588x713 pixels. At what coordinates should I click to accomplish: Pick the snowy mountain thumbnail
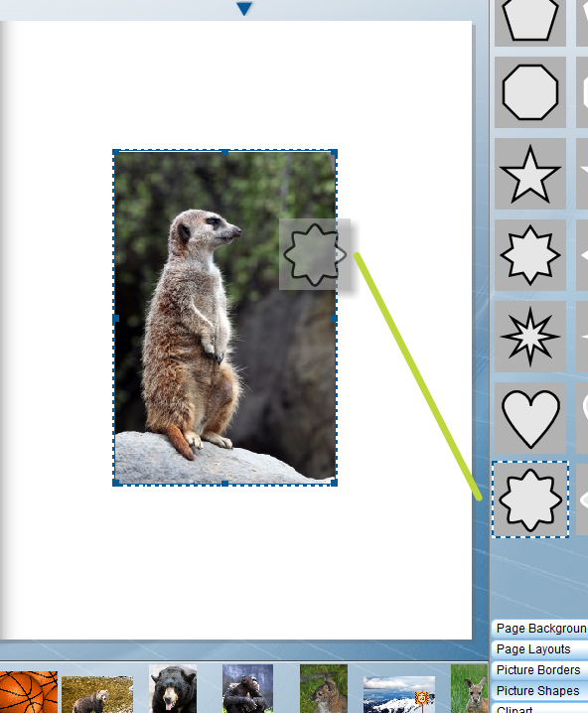click(399, 695)
